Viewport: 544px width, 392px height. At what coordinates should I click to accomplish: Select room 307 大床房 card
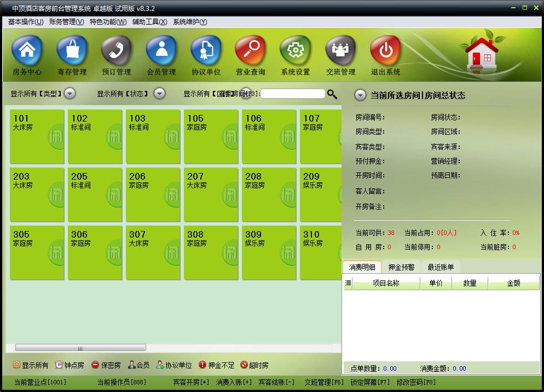[153, 252]
